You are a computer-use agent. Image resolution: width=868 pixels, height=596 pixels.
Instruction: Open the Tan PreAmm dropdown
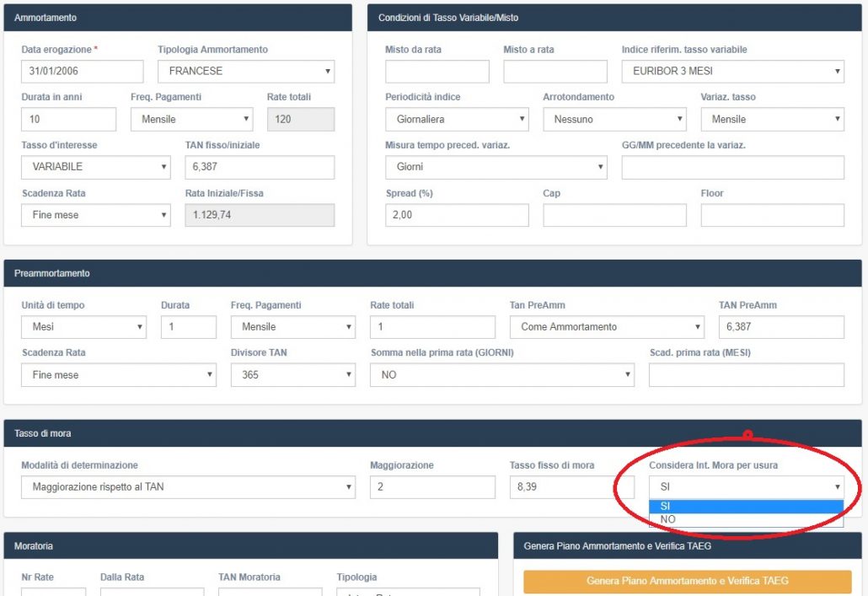click(x=607, y=327)
